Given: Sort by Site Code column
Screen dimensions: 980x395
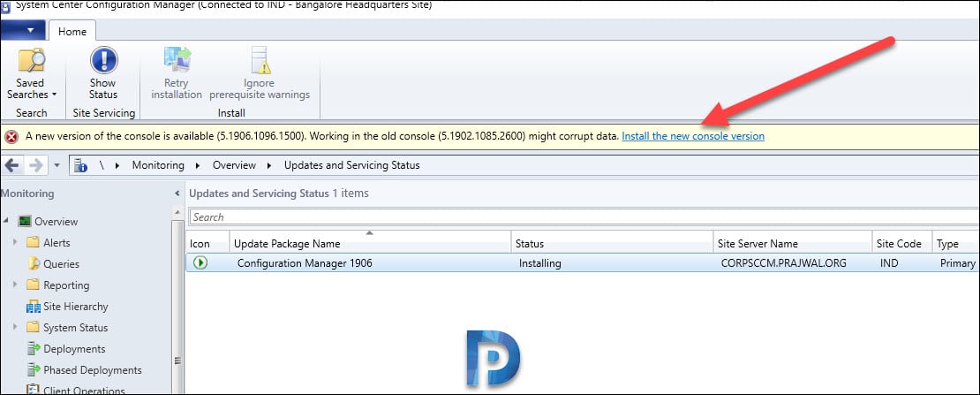Looking at the screenshot, I should 902,244.
